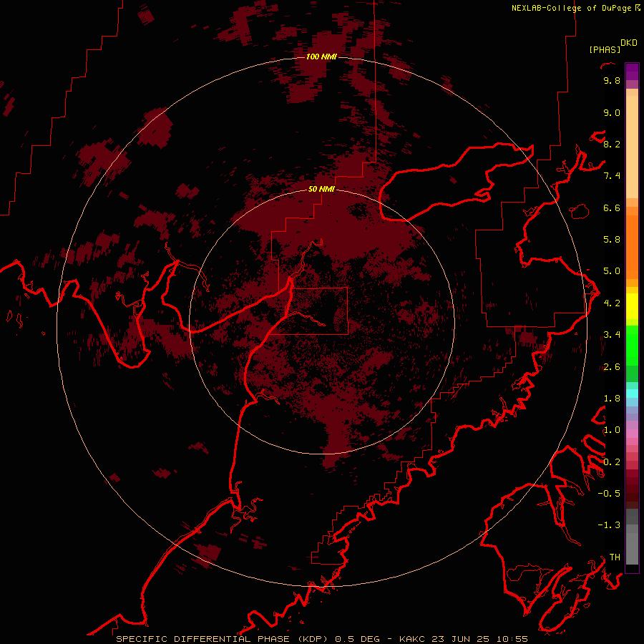Click the cyan segment of the color bar

632,393
